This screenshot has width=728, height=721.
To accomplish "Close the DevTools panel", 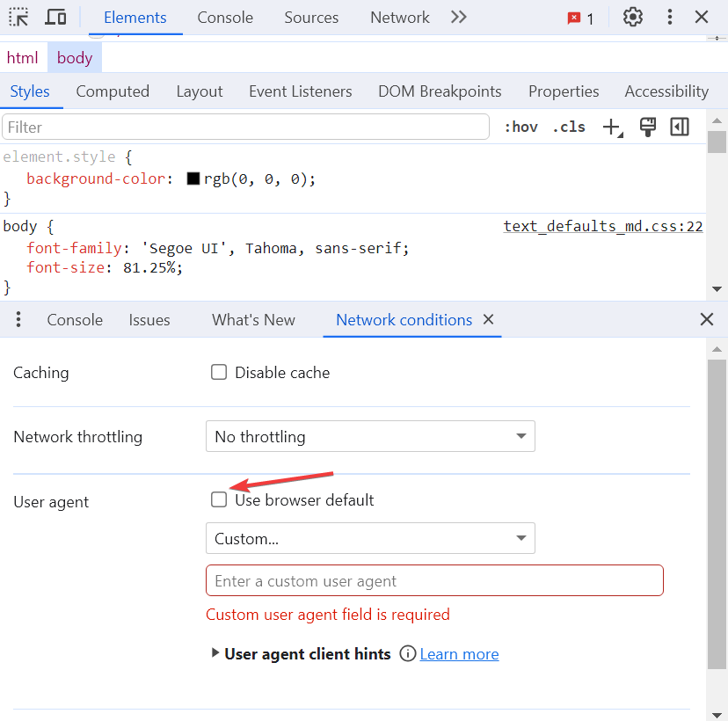I will [701, 18].
